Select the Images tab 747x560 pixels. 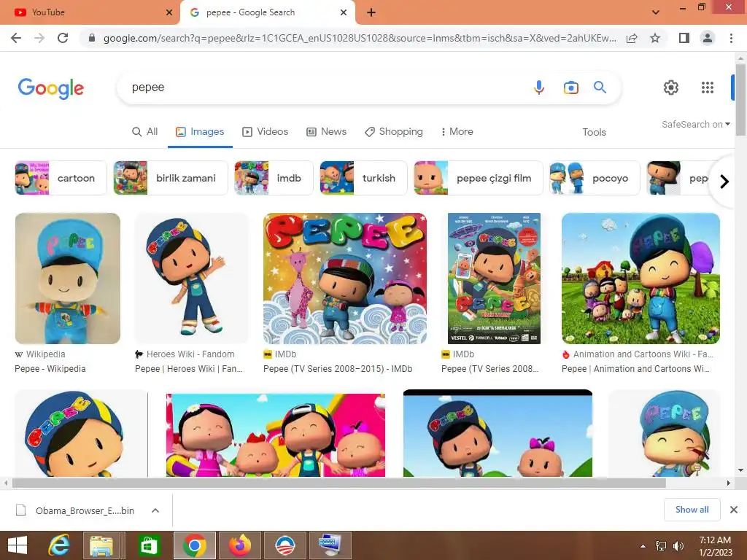click(200, 132)
